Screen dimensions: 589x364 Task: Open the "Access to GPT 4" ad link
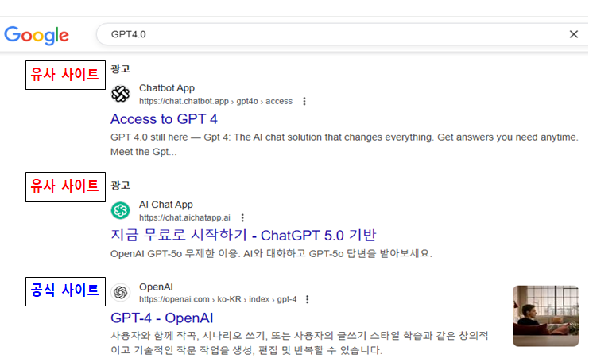[164, 119]
